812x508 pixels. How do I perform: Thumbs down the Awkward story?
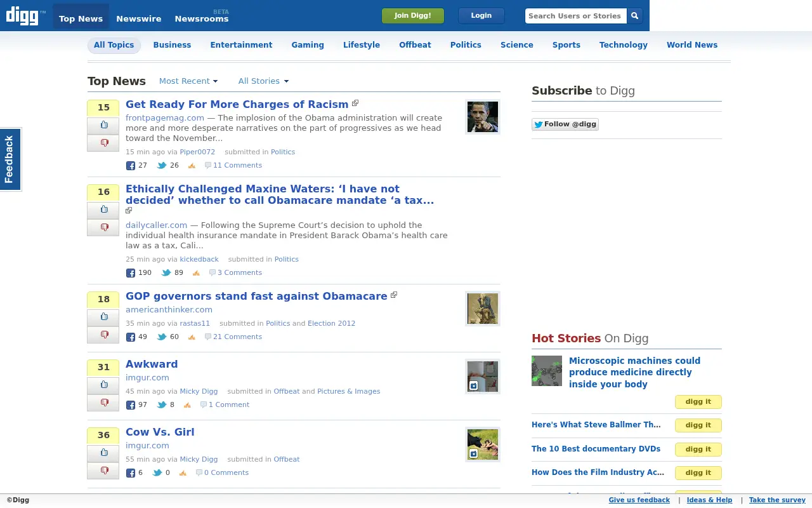click(103, 403)
